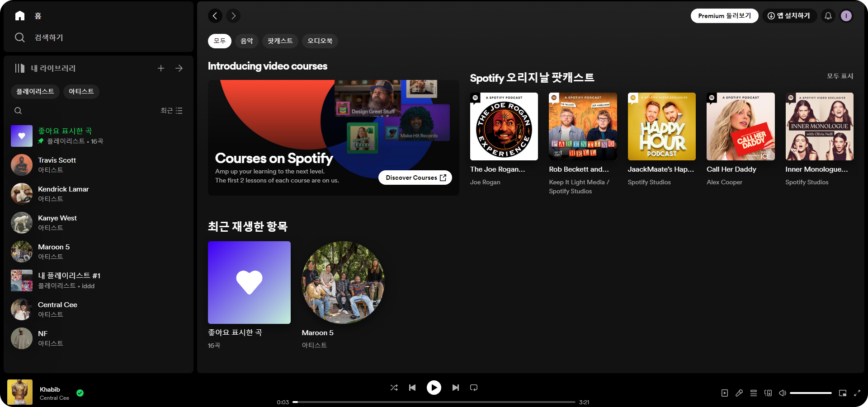Open Maroon 5 round card in recently played
This screenshot has height=407, width=868.
tap(343, 282)
